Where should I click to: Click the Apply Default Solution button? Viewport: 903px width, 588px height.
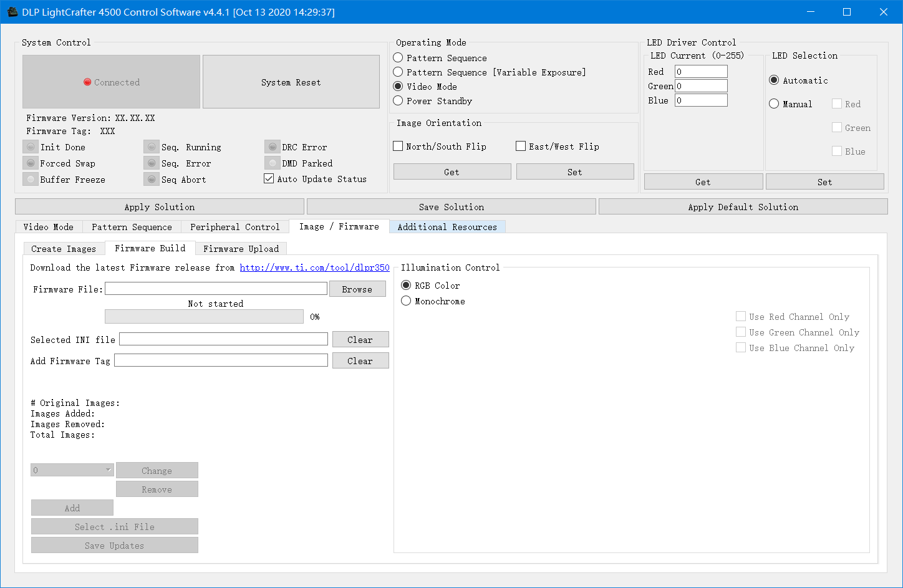(x=743, y=206)
